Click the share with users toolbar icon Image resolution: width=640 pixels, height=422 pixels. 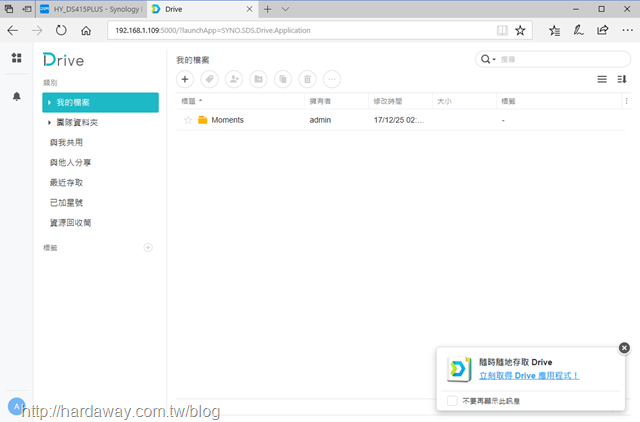pyautogui.click(x=234, y=79)
